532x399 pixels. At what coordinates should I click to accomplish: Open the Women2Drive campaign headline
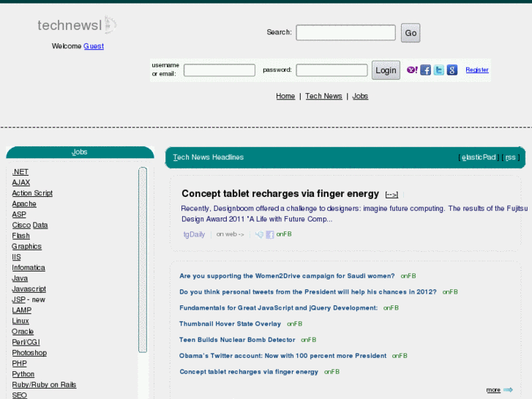pyautogui.click(x=287, y=276)
